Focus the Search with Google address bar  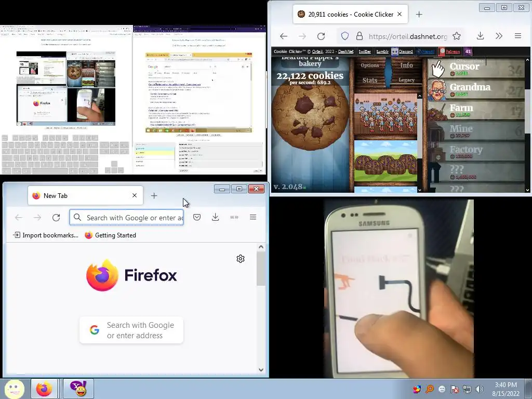pyautogui.click(x=127, y=218)
